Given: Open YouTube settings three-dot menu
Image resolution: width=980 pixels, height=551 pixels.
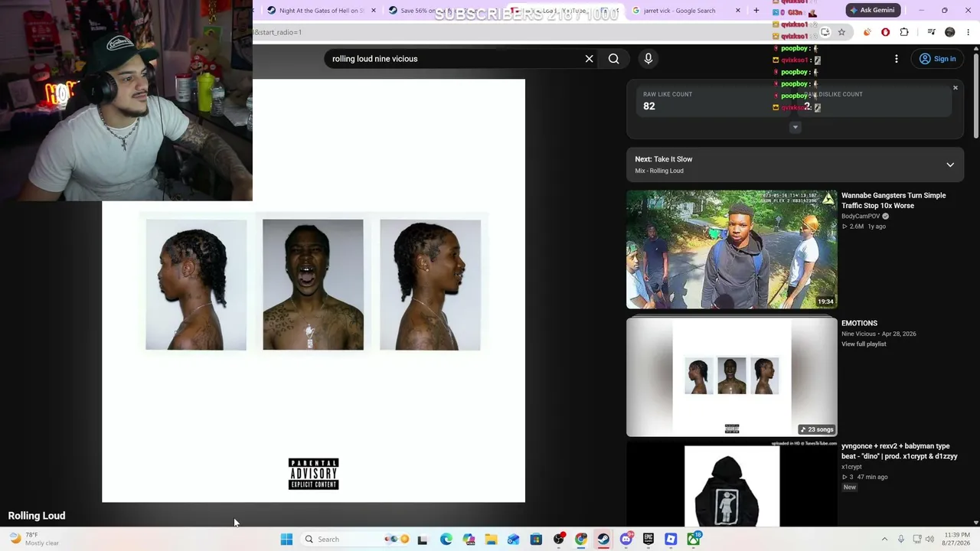Looking at the screenshot, I should click(897, 59).
